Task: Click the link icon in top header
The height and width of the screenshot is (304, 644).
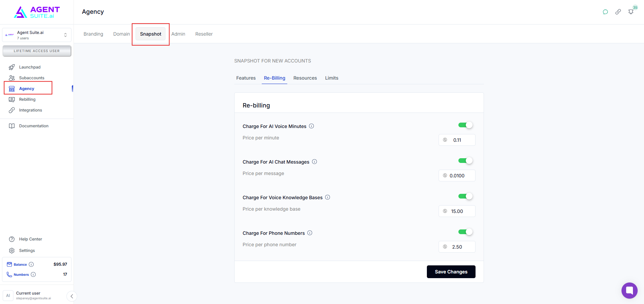Action: (618, 12)
